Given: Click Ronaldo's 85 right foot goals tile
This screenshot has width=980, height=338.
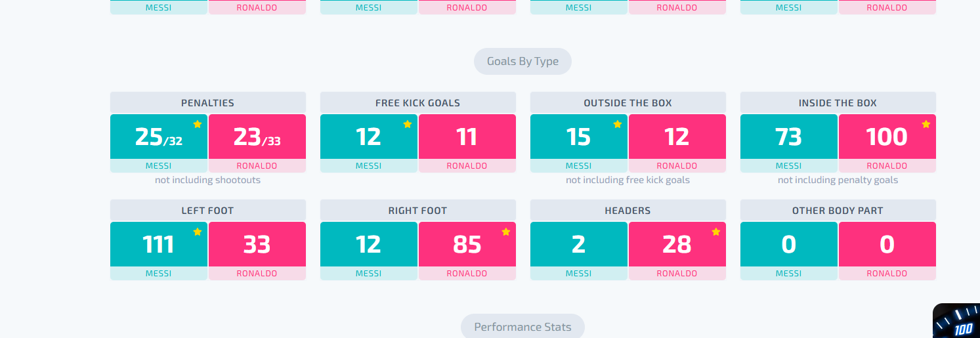Looking at the screenshot, I should (467, 244).
